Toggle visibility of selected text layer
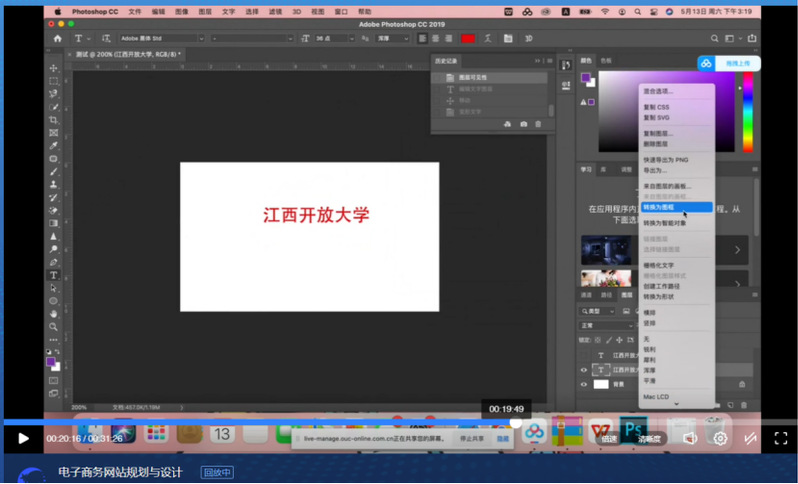 click(585, 369)
